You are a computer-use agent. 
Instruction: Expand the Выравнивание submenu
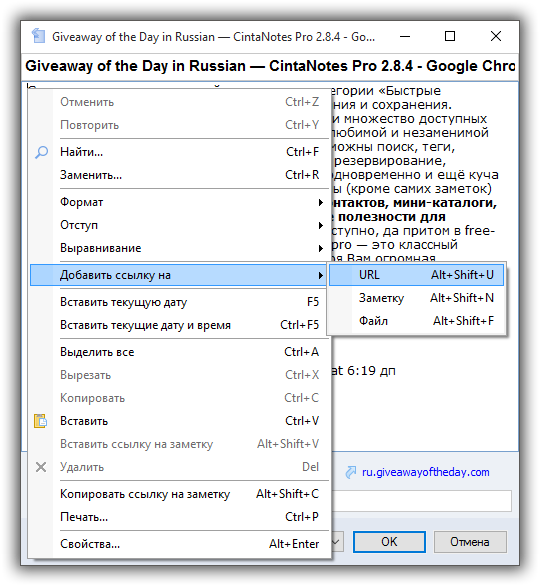(x=179, y=248)
